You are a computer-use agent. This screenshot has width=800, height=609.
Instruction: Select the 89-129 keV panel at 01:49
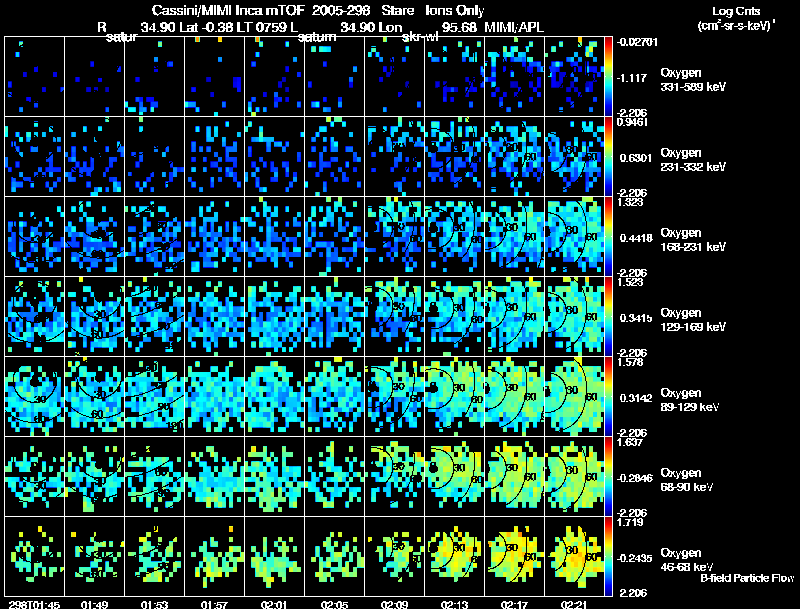pyautogui.click(x=94, y=397)
